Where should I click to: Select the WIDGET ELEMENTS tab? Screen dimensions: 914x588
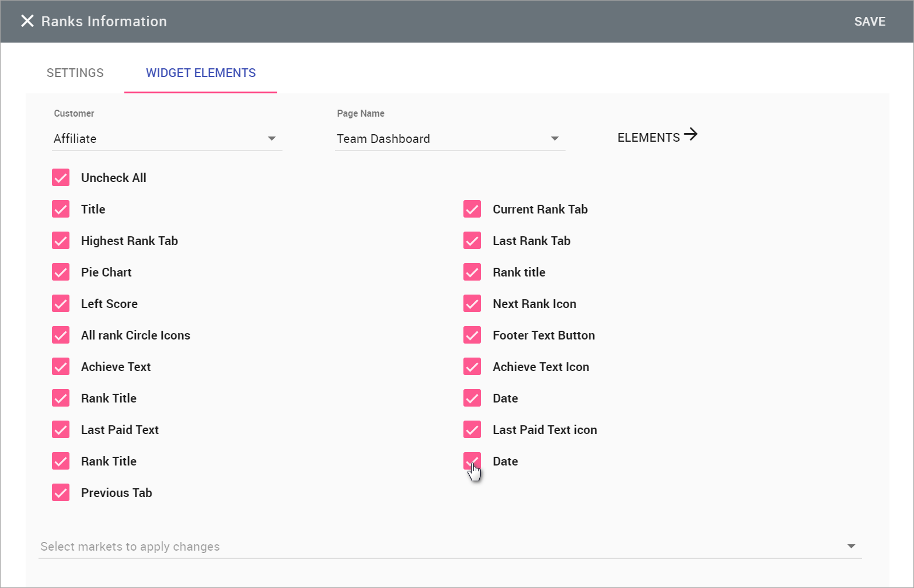201,73
